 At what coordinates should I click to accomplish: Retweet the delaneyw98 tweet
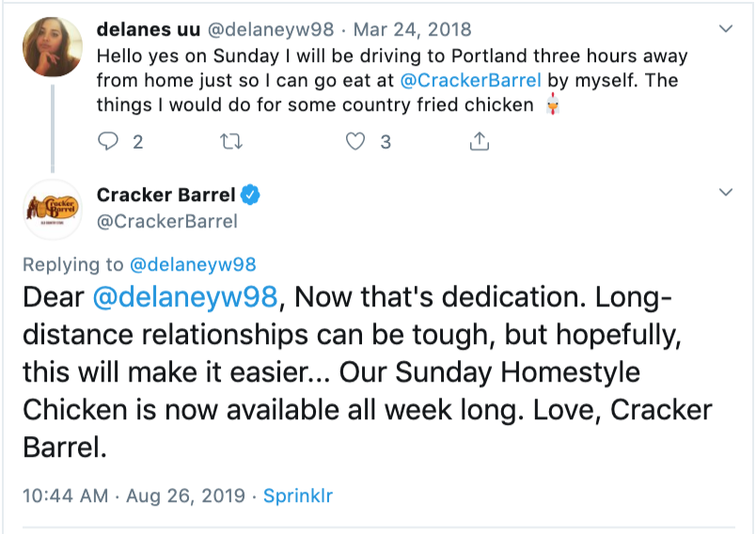(228, 142)
